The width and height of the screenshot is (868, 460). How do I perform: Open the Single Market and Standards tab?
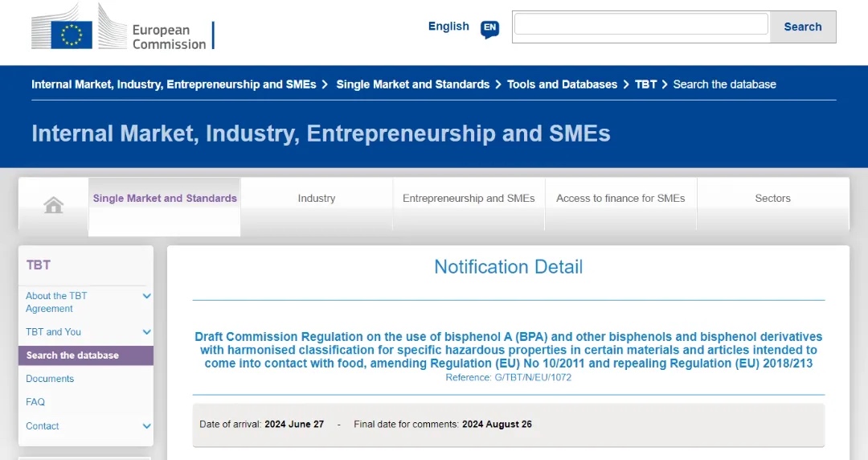pos(165,199)
